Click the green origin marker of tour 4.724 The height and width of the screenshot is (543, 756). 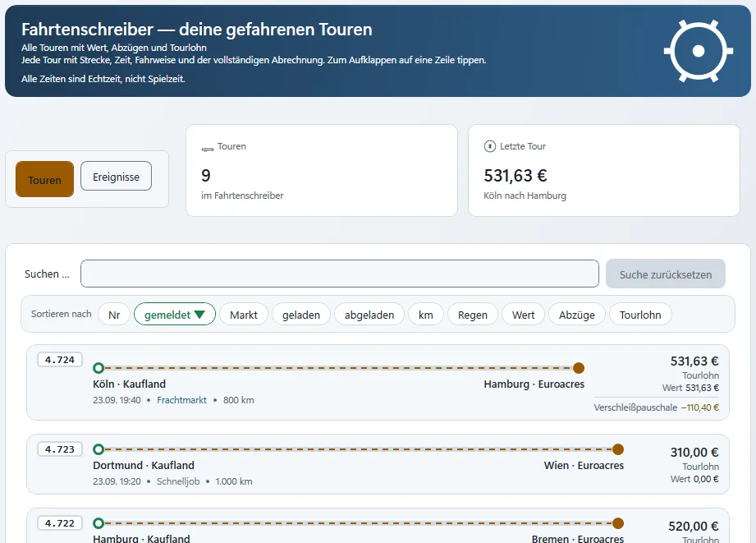[99, 368]
